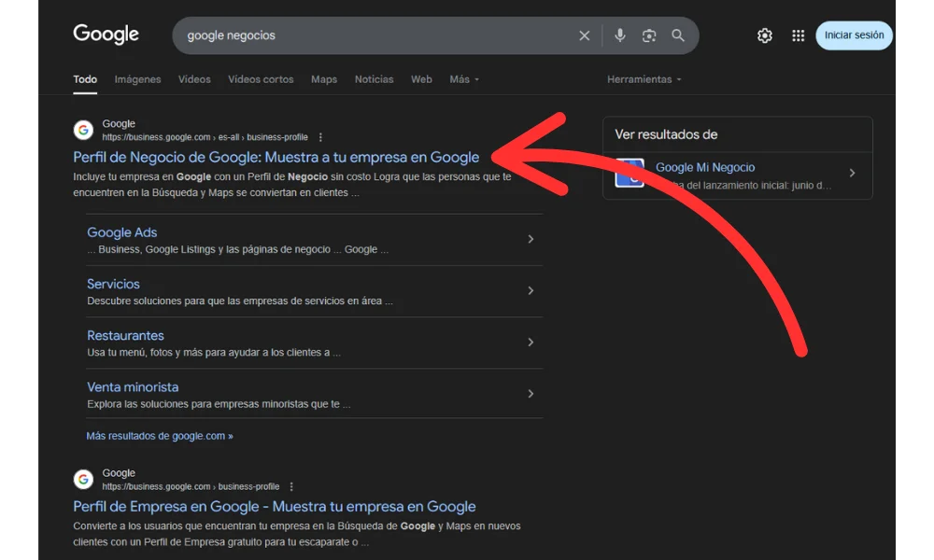Open the Google Ads sitelink

[122, 232]
